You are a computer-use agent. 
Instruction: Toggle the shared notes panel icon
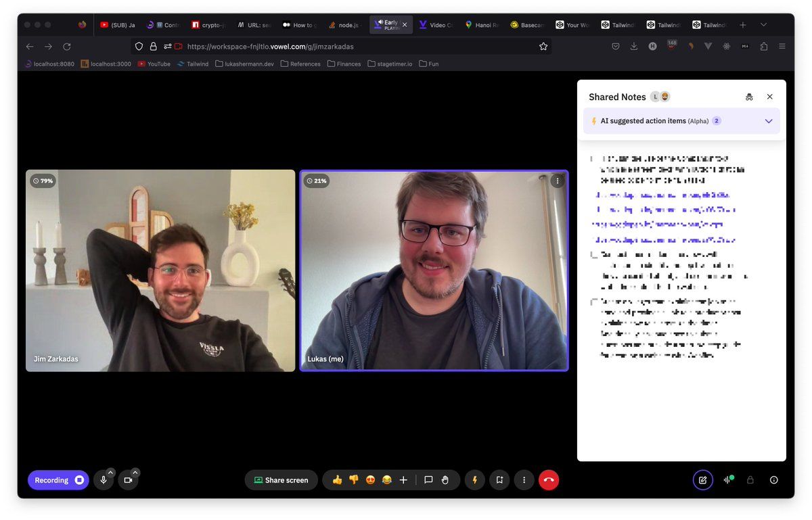[702, 480]
